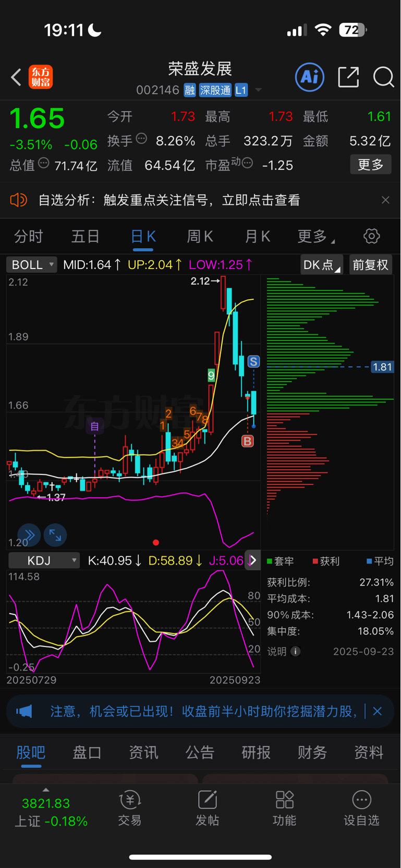Select the 月K chart tab
Viewport: 401px width, 868px height.
(257, 237)
